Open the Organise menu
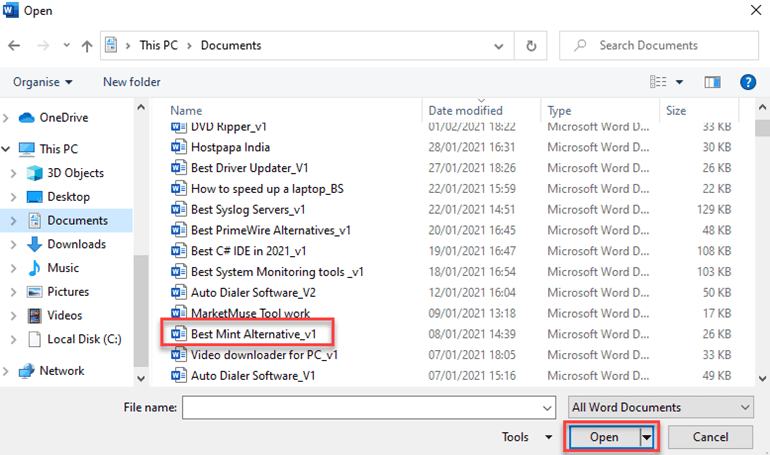This screenshot has height=455, width=770. pyautogui.click(x=43, y=82)
